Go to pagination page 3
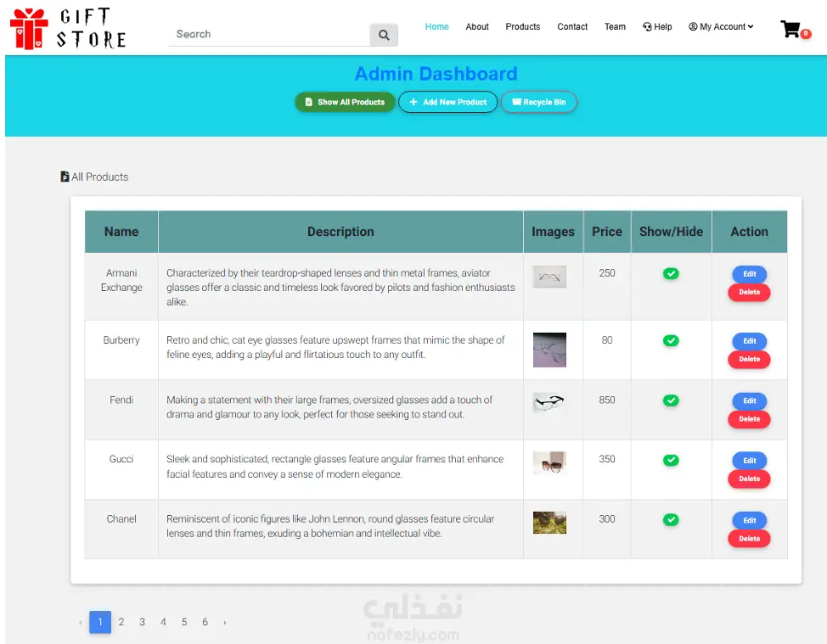The width and height of the screenshot is (827, 644). point(143,622)
